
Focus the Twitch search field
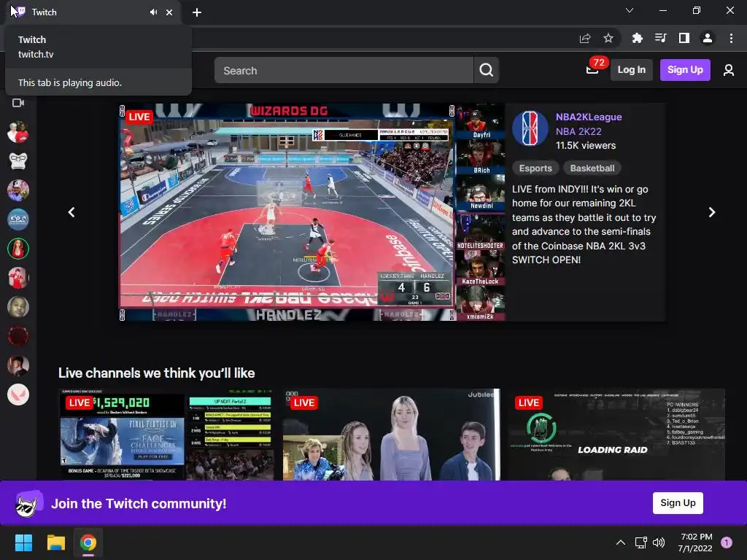(x=344, y=70)
